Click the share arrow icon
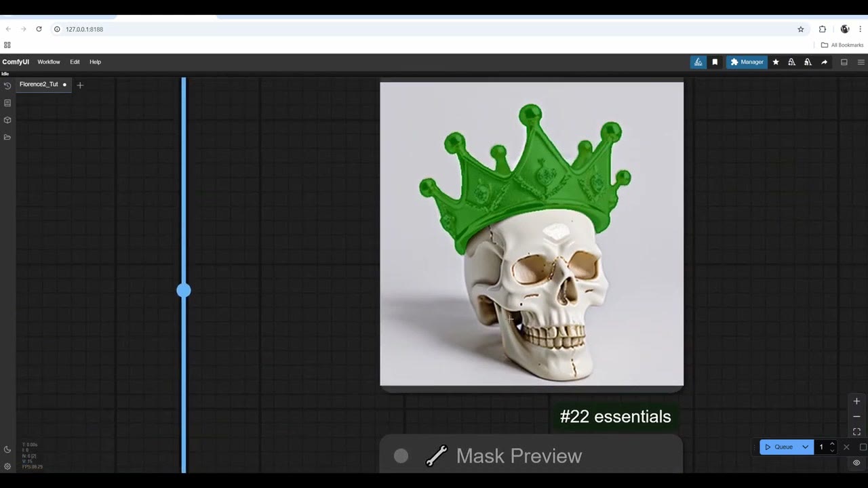The image size is (868, 488). pyautogui.click(x=825, y=62)
